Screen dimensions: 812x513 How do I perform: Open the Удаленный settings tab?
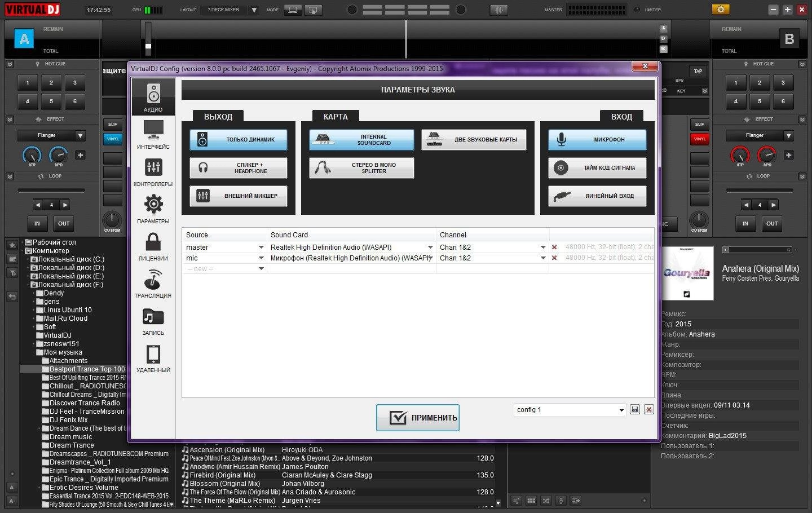coord(153,357)
